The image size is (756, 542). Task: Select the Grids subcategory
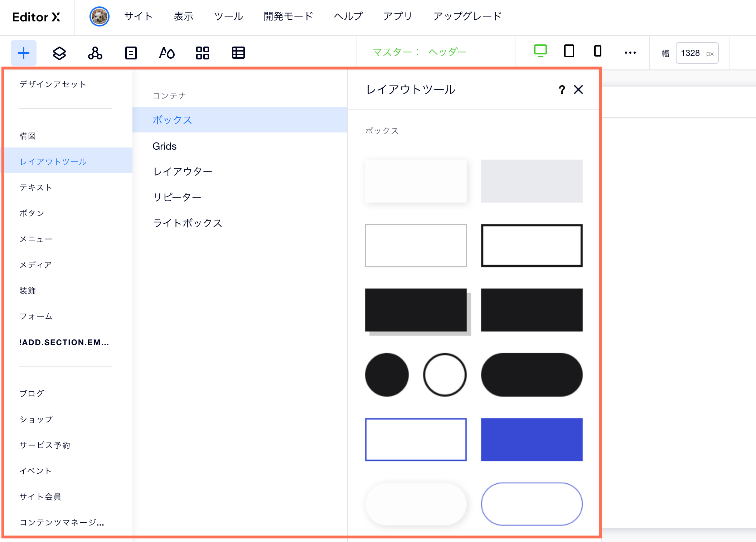[164, 146]
